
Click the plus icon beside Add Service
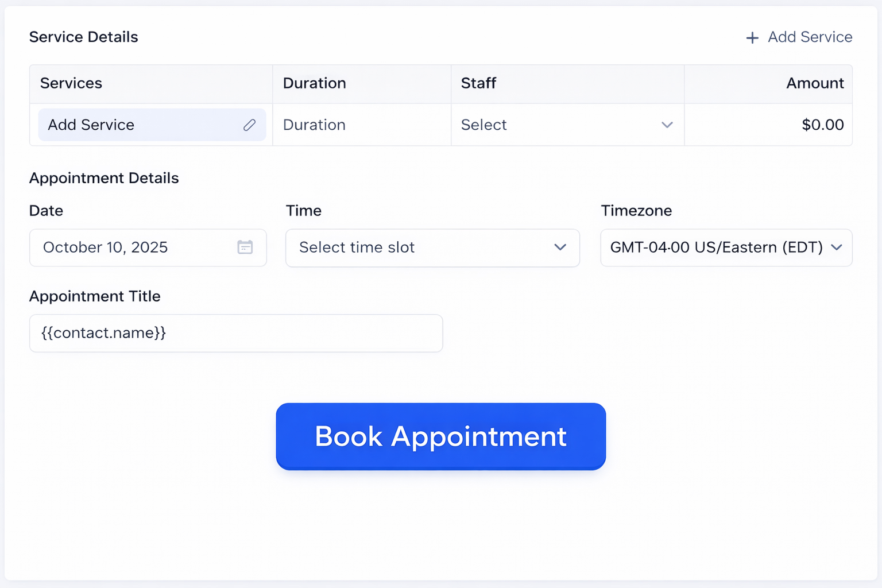coord(752,38)
